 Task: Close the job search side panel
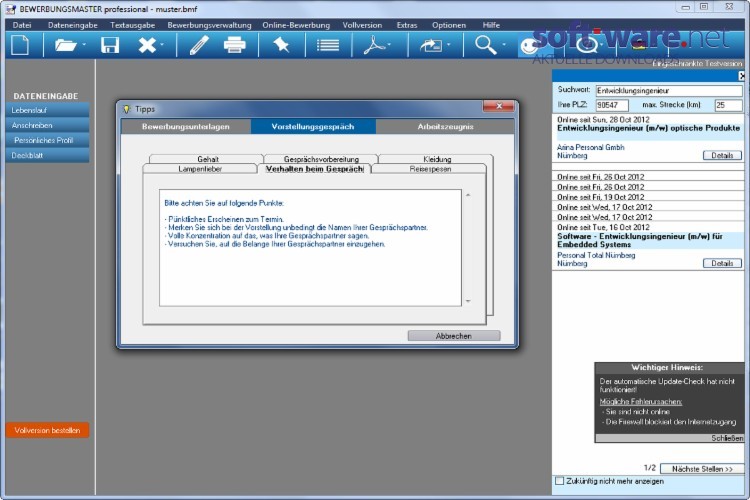[741, 76]
